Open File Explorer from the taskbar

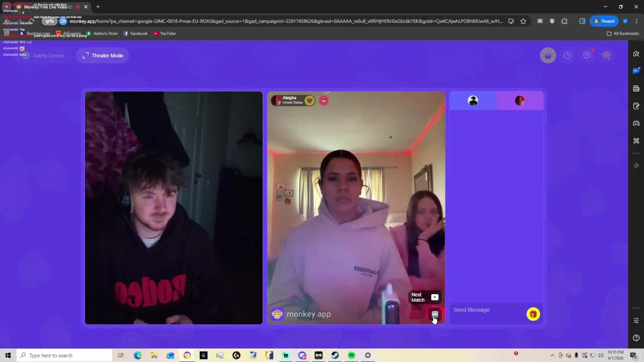tap(154, 355)
